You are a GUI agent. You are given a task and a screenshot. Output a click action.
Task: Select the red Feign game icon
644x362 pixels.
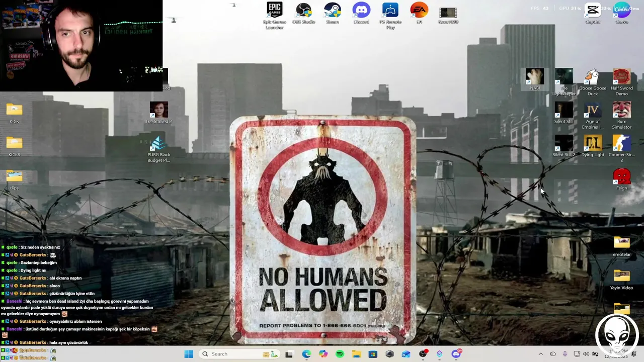coord(622,179)
